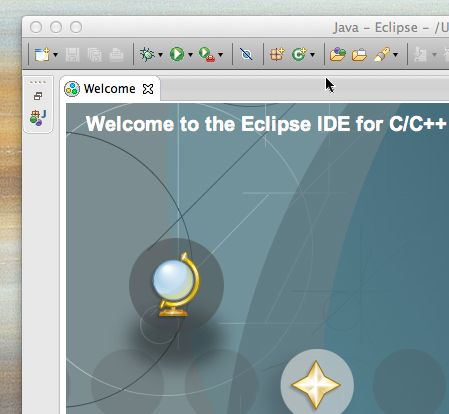Open the What's New star icon

[x=316, y=384]
